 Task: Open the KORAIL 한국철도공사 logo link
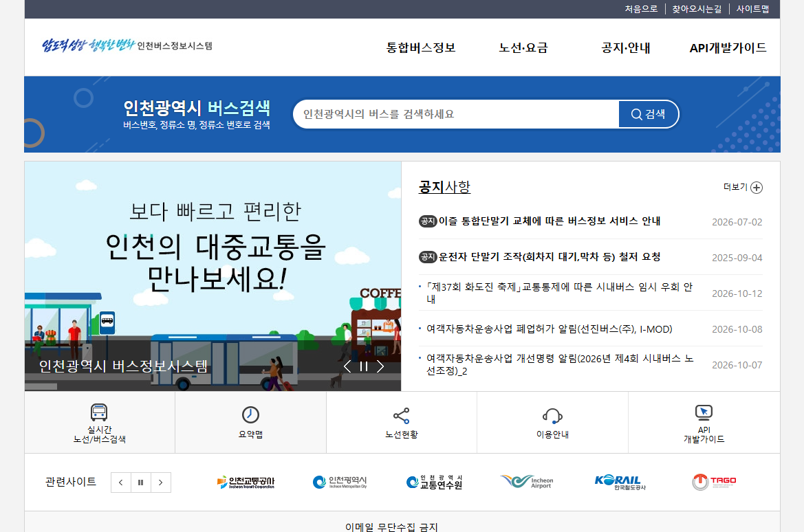pyautogui.click(x=620, y=483)
